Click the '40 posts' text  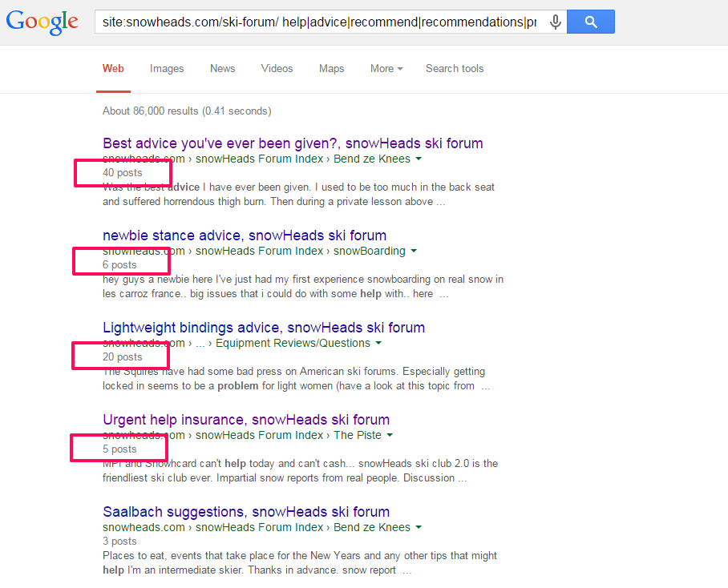(x=122, y=173)
